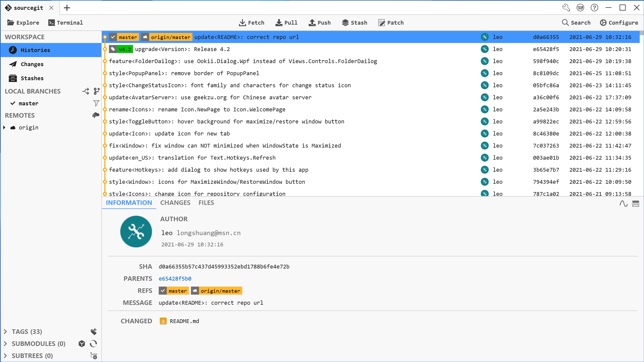Click avatar icon in row 05bfc86a
The image size is (644, 362).
click(x=485, y=85)
